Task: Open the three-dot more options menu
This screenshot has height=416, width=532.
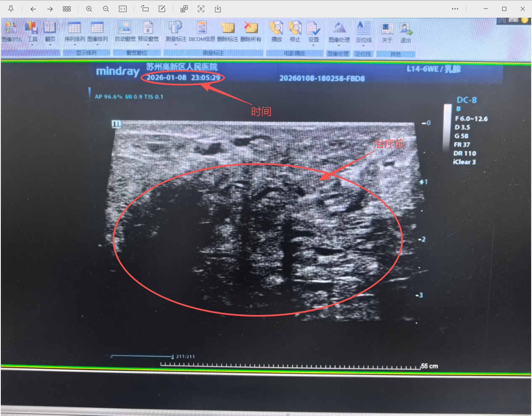Action: (455, 9)
